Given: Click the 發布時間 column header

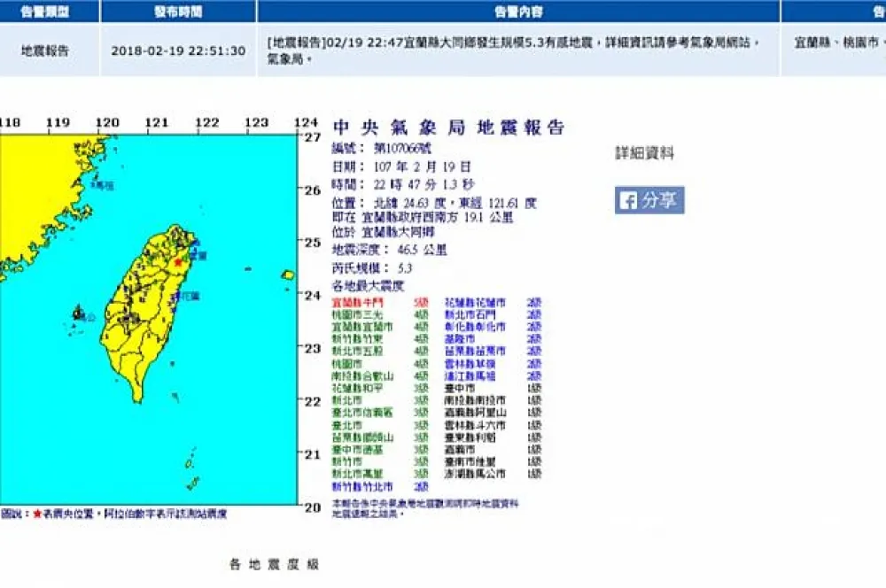Looking at the screenshot, I should 178,12.
